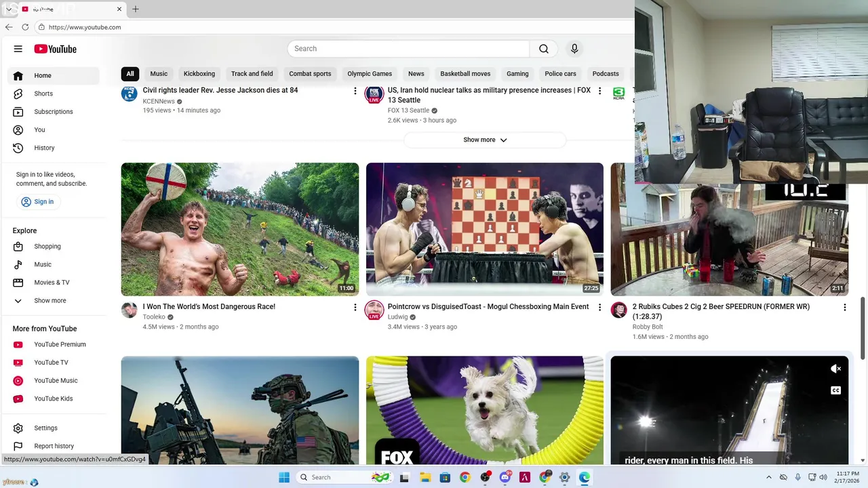
Task: Open options for Mogul Chessboxing video
Action: click(599, 307)
